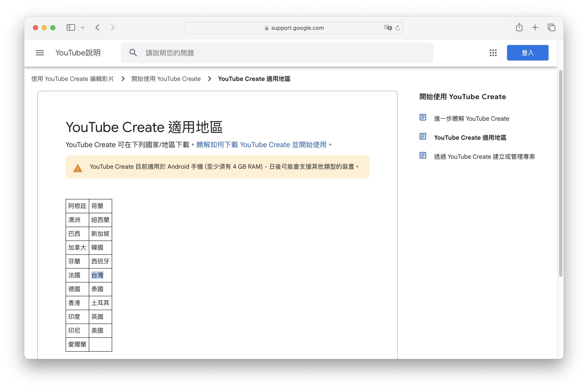Click table cell 土耳其
The width and height of the screenshot is (588, 391).
pyautogui.click(x=100, y=303)
